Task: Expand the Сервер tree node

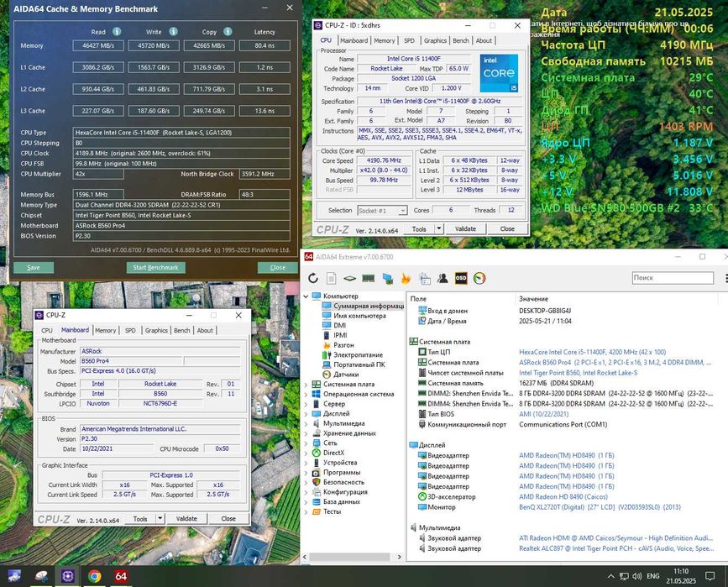Action: pos(306,404)
